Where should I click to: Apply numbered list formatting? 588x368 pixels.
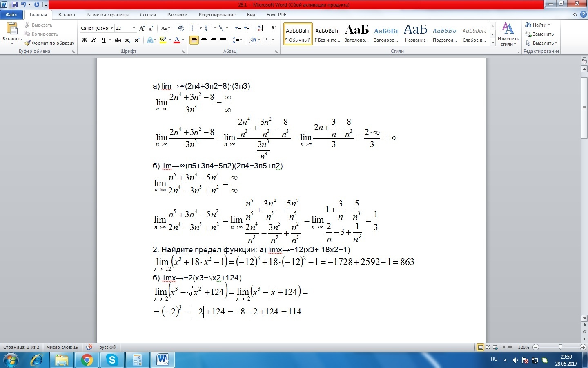click(x=208, y=28)
